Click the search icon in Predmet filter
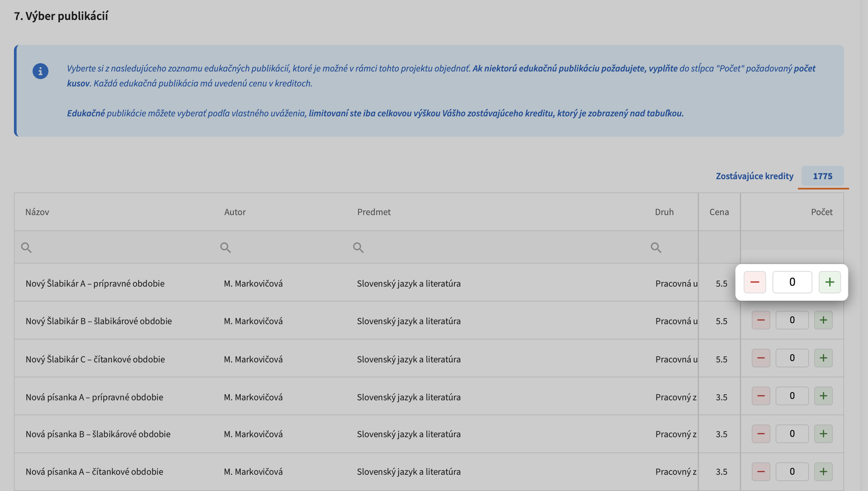The width and height of the screenshot is (868, 491). (358, 248)
